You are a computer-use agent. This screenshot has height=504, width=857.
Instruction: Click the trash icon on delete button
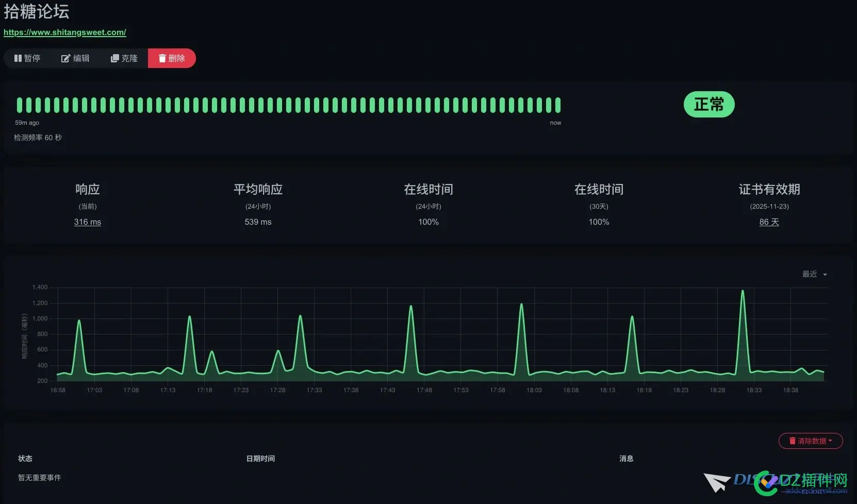(x=162, y=58)
